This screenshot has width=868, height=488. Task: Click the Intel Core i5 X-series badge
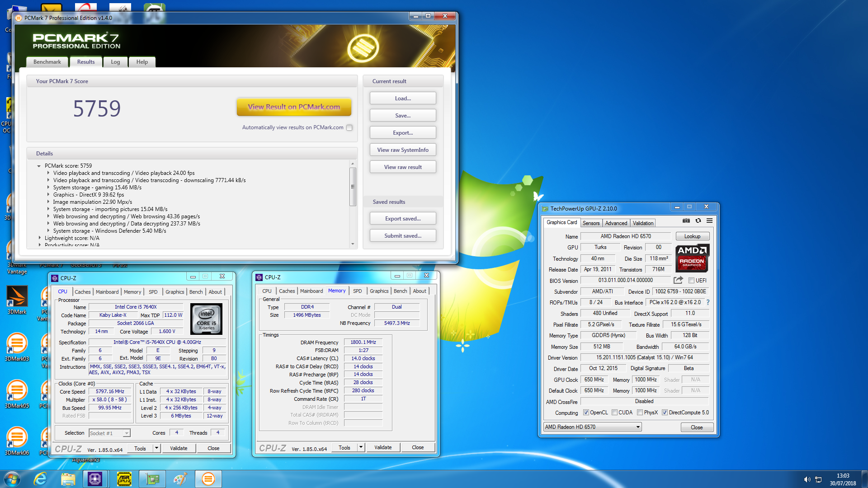tap(207, 319)
